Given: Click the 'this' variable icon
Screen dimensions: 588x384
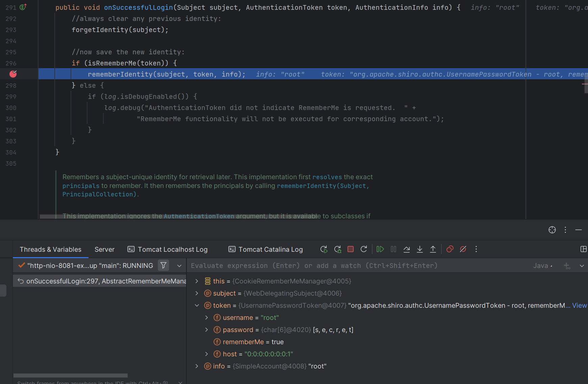Looking at the screenshot, I should pos(208,281).
